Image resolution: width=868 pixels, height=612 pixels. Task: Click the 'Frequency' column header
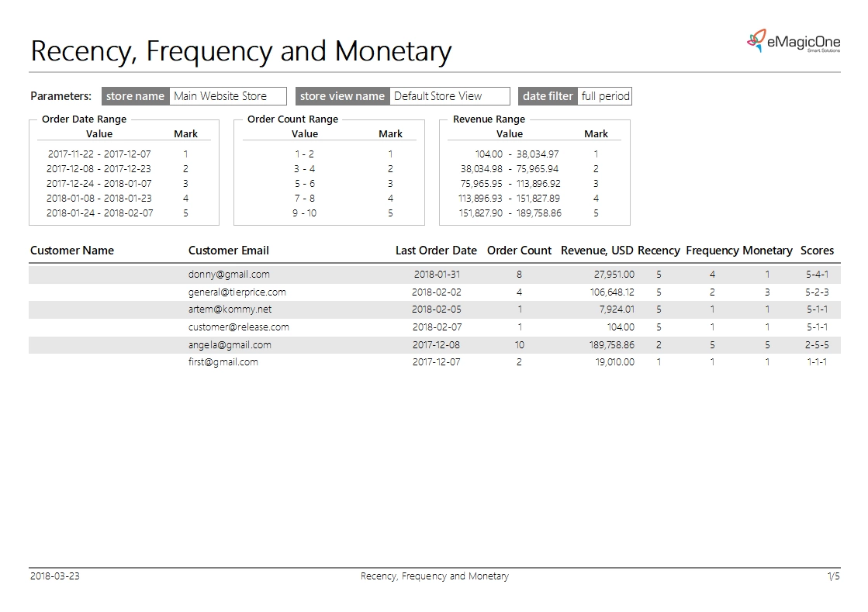click(x=712, y=251)
